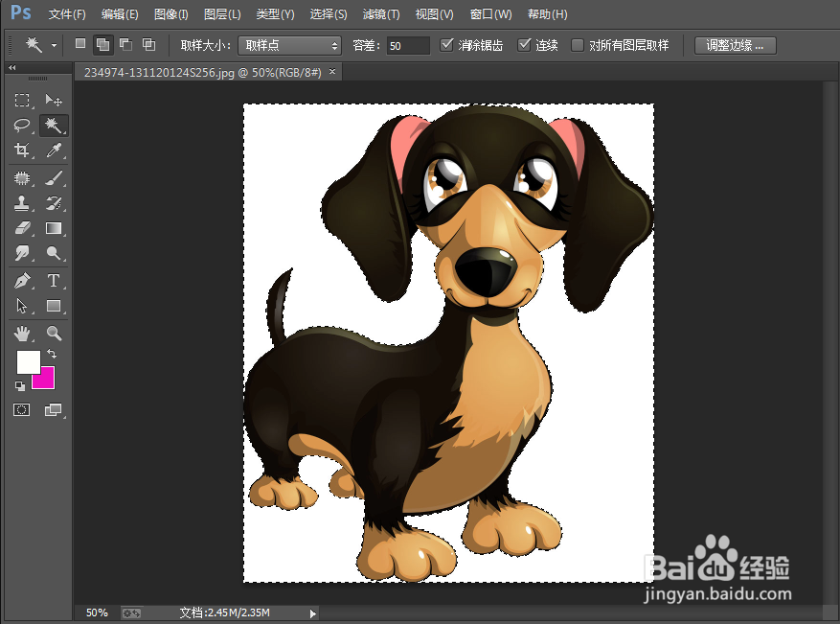Click the 50% zoom level field
840x624 pixels.
[x=97, y=612]
